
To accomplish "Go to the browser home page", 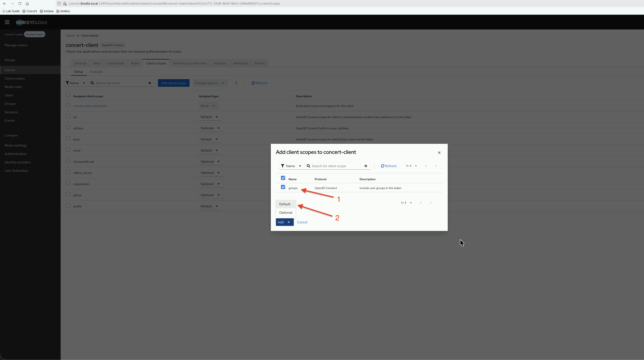I will [27, 4].
